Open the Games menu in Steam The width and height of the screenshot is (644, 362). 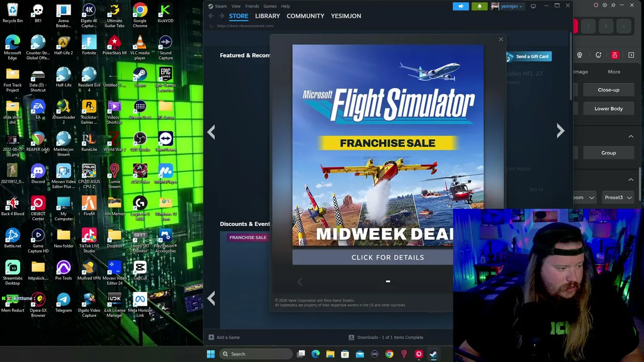click(x=270, y=6)
